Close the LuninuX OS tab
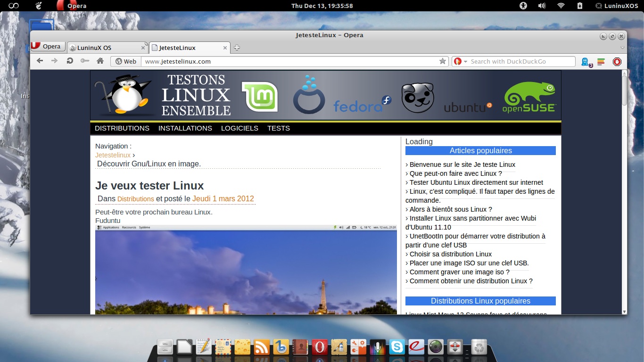 pyautogui.click(x=143, y=48)
